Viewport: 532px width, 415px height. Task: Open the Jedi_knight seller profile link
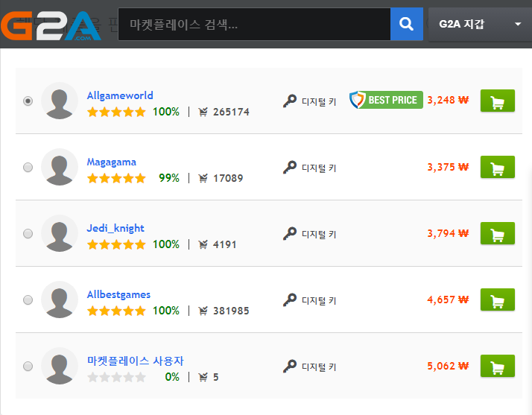pos(115,228)
